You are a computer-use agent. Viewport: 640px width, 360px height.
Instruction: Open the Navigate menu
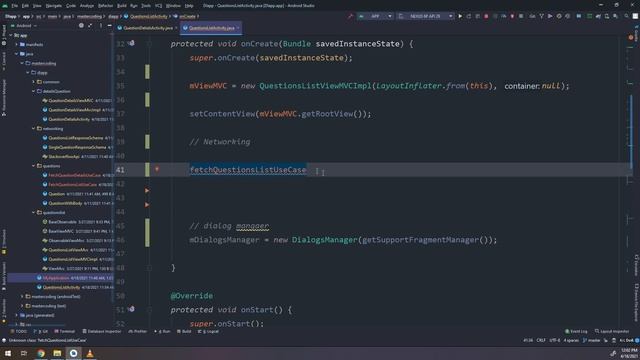coord(53,6)
